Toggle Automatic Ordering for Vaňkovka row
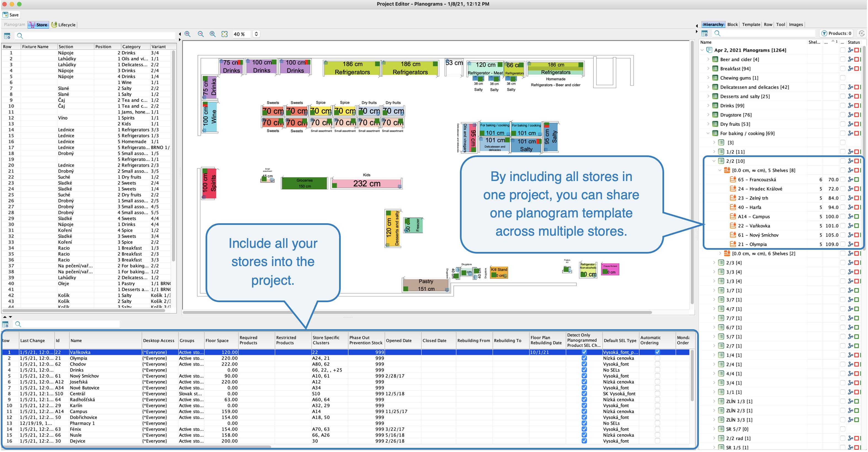This screenshot has width=868, height=452. (657, 352)
